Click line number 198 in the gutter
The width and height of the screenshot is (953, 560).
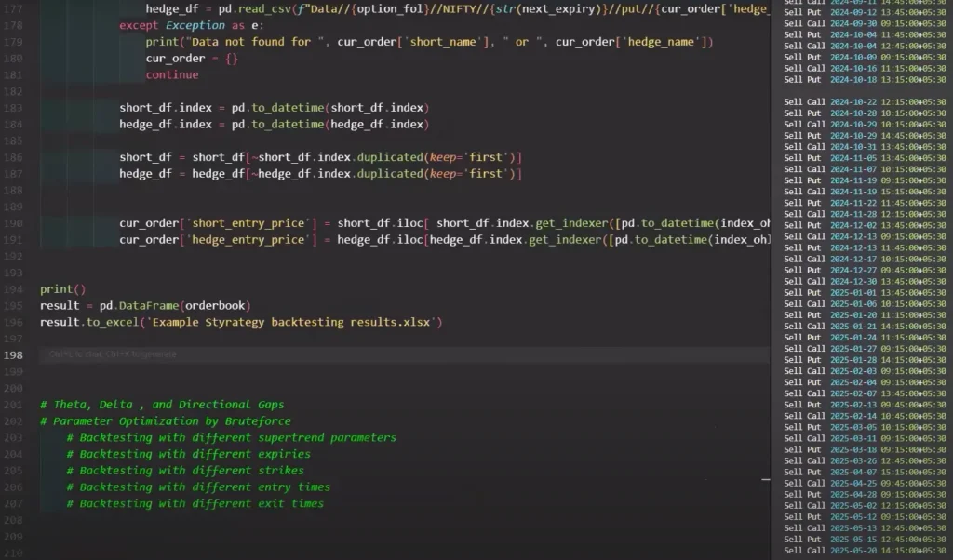[14, 354]
